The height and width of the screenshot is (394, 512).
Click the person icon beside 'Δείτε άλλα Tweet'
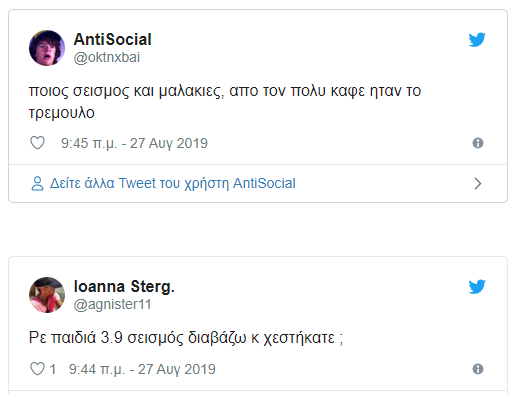click(37, 183)
